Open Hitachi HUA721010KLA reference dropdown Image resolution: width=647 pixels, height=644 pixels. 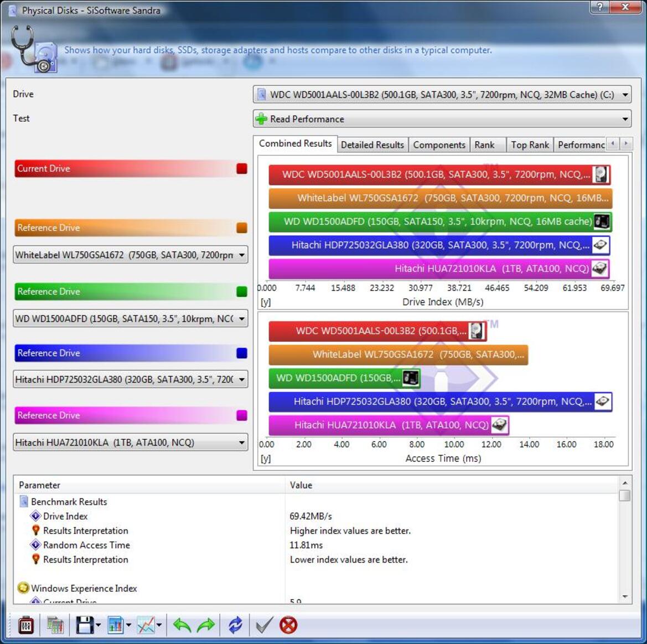click(131, 442)
